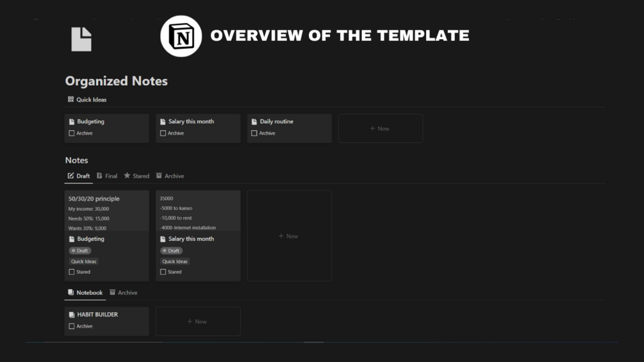Check Archive box on Daily routine card

[x=254, y=133]
